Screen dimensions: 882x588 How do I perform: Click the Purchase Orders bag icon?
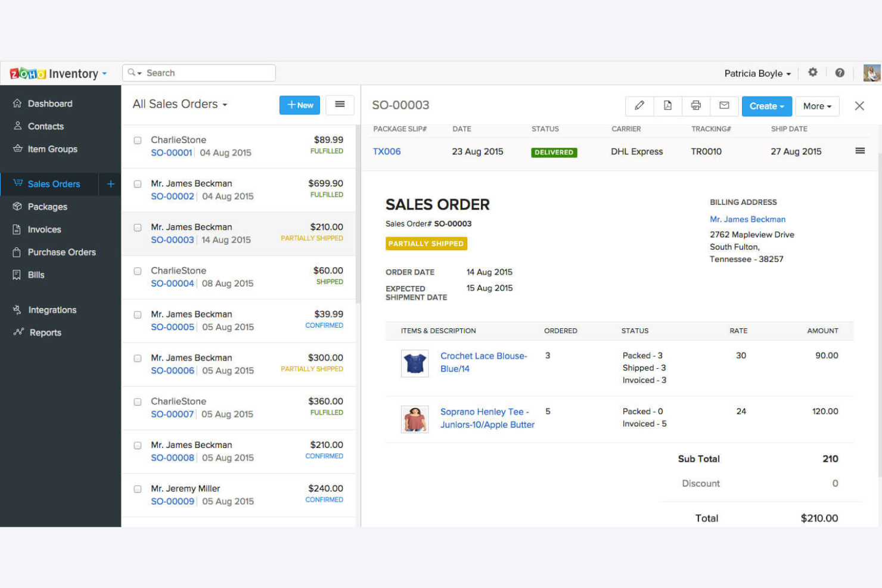click(17, 252)
